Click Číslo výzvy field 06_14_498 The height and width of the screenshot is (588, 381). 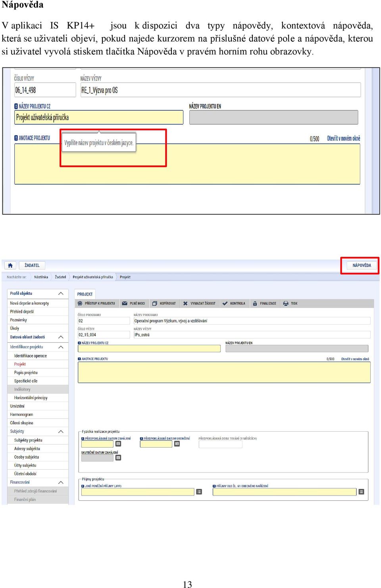pos(45,90)
